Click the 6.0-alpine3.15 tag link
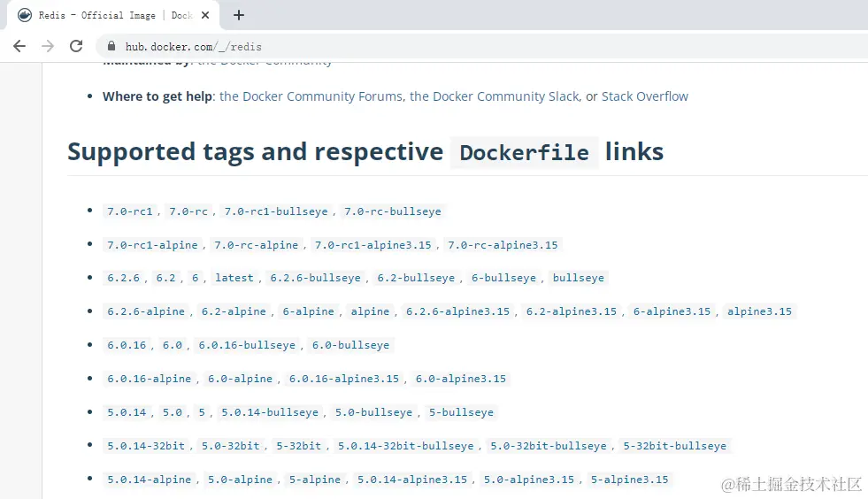The height and width of the screenshot is (499, 868). coord(461,379)
